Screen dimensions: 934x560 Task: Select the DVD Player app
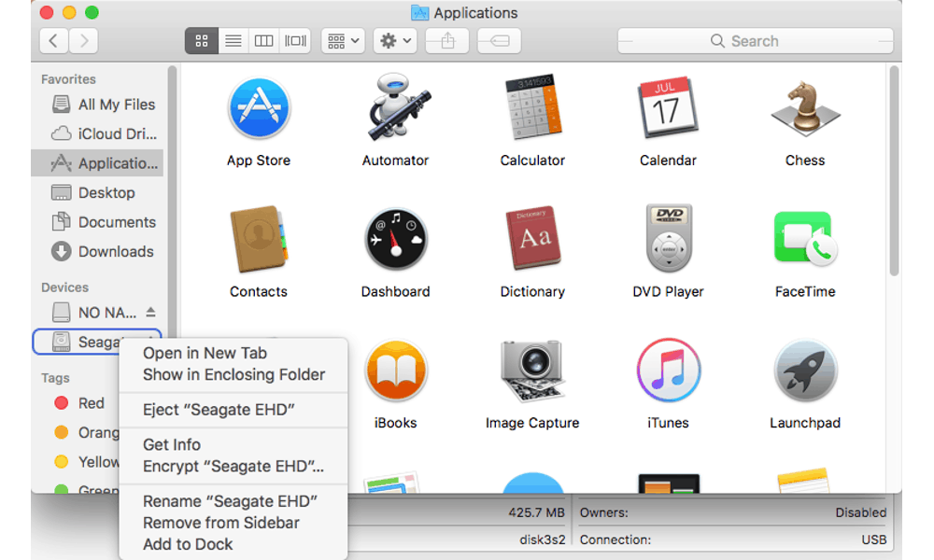669,239
